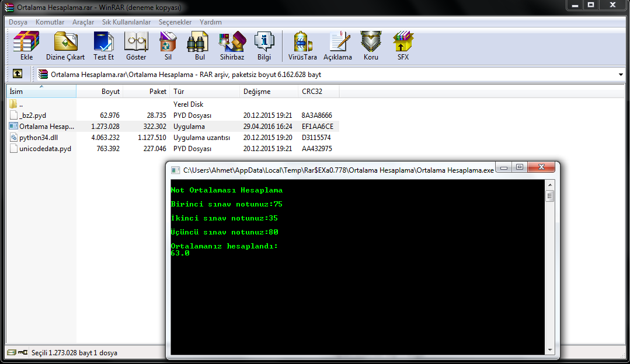Select the unicodedata.pyd file icon
Image resolution: width=630 pixels, height=364 pixels.
[13, 149]
